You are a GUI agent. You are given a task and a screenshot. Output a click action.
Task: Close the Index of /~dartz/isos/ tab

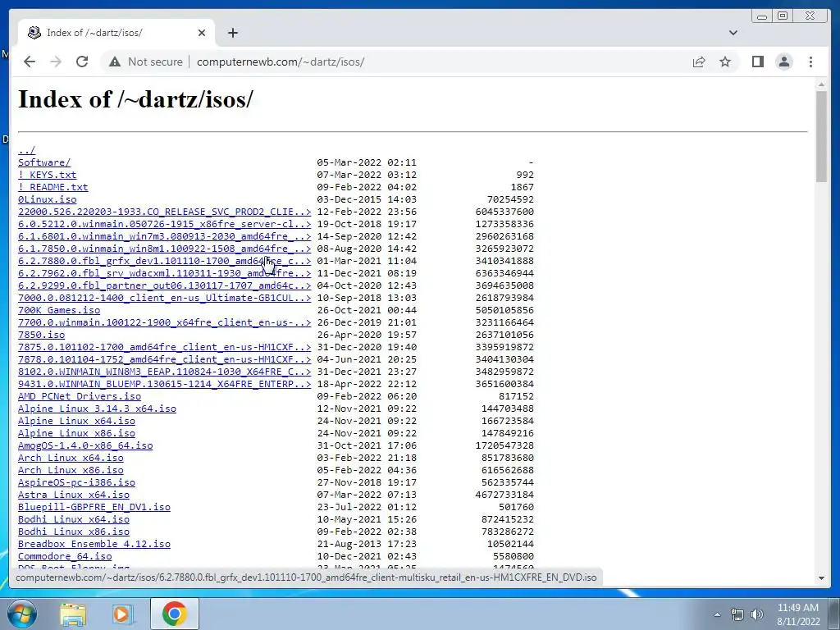point(202,33)
